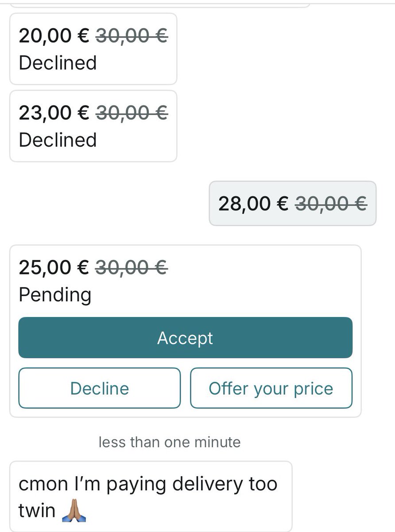Tap the word 'twin' in the message
Image resolution: width=395 pixels, height=532 pixels.
tap(37, 511)
